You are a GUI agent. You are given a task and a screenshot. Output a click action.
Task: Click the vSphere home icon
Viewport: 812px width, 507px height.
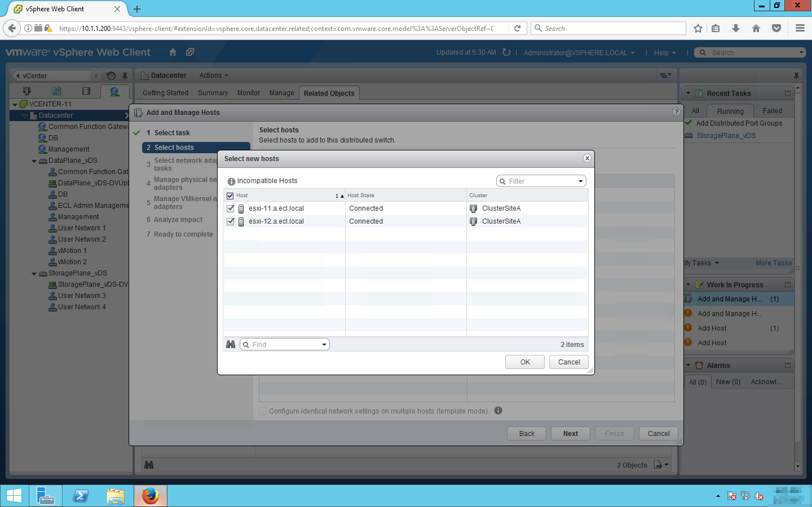click(x=173, y=52)
